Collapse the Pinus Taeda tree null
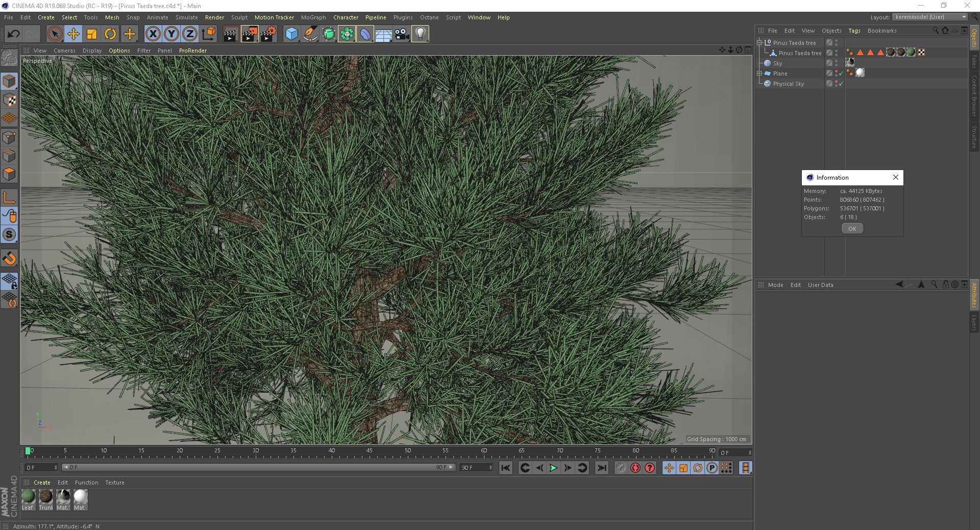Viewport: 980px width, 530px height. 759,43
